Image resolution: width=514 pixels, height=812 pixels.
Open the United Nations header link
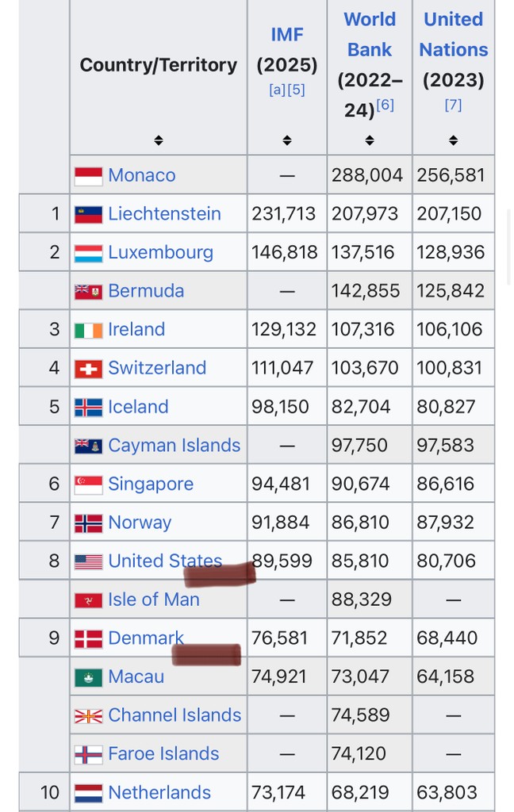[x=454, y=34]
